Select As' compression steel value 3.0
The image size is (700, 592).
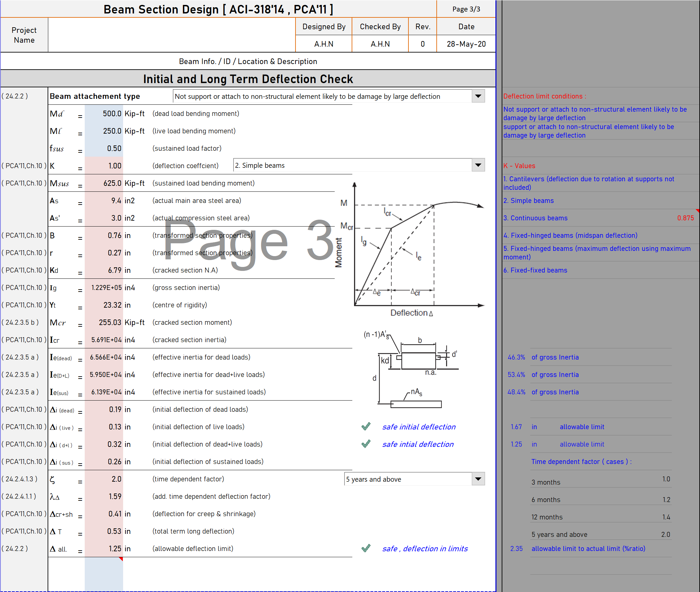(x=104, y=218)
